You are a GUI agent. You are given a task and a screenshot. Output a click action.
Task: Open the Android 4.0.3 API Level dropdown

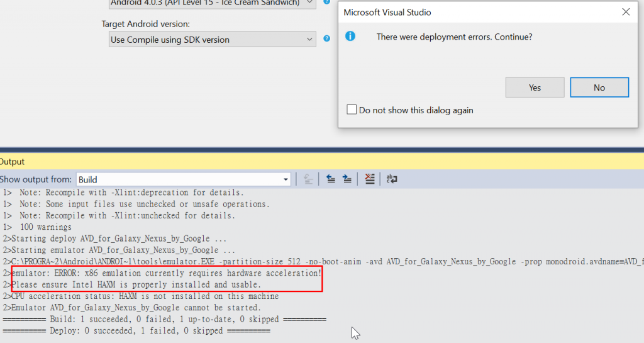213,3
